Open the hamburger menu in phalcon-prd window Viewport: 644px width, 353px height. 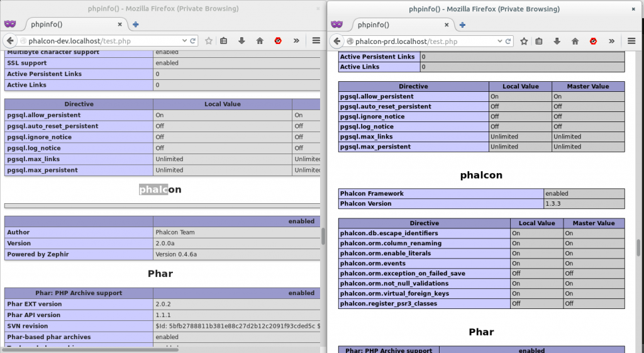(x=631, y=41)
